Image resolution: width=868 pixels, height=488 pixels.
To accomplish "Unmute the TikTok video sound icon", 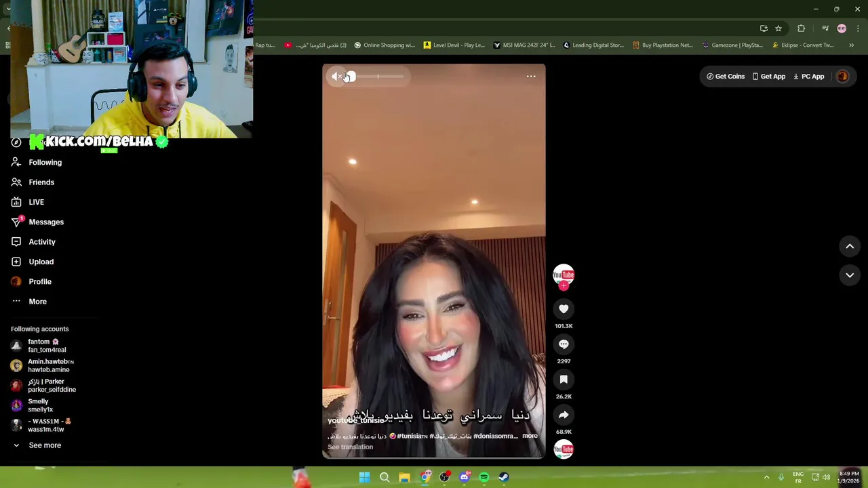I will (337, 77).
